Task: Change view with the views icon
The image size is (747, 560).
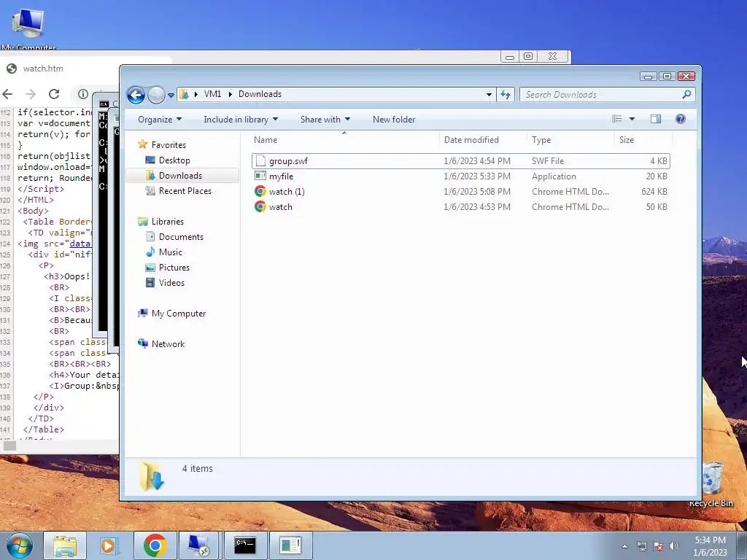Action: click(617, 119)
